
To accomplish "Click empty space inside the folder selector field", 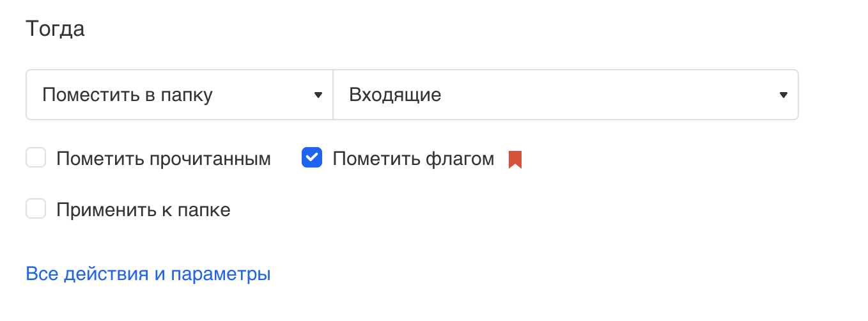I will coord(607,95).
